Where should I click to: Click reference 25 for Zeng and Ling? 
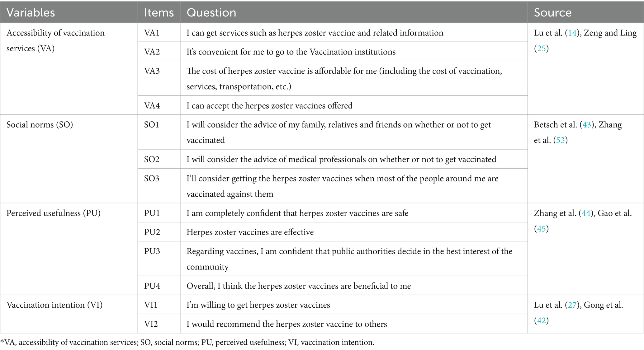coord(541,49)
